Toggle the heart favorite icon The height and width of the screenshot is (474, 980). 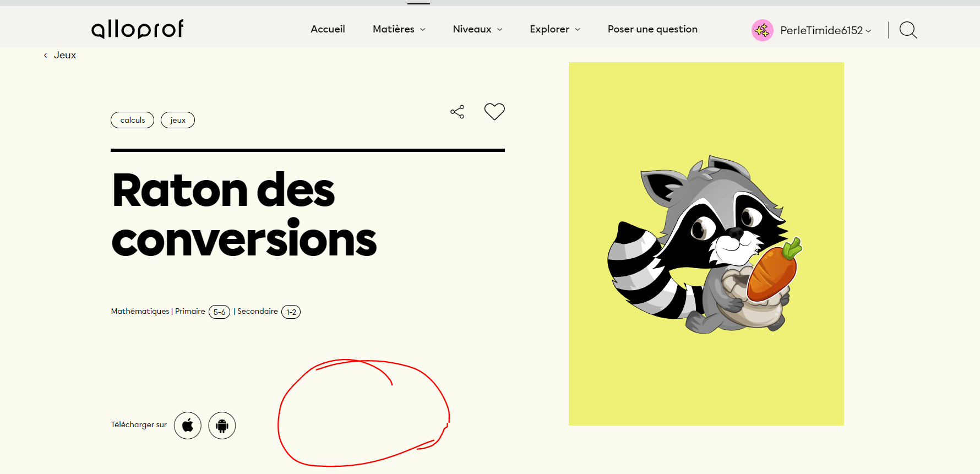point(494,112)
